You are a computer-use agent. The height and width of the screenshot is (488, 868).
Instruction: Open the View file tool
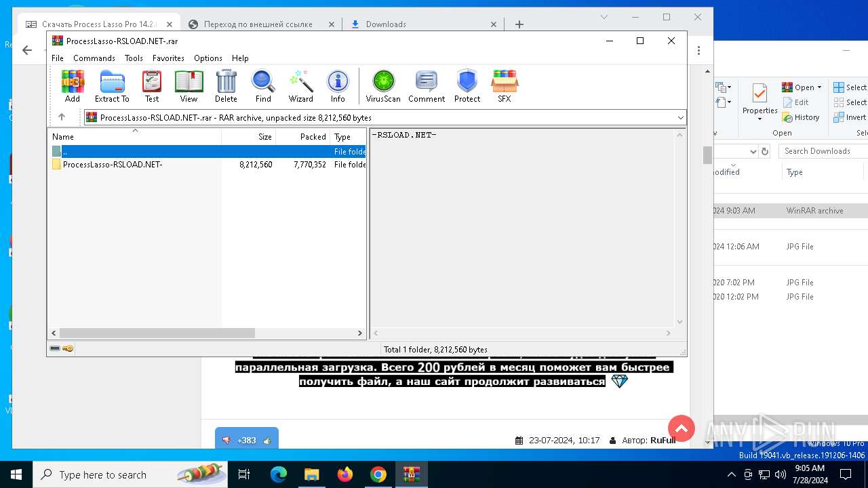tap(189, 86)
